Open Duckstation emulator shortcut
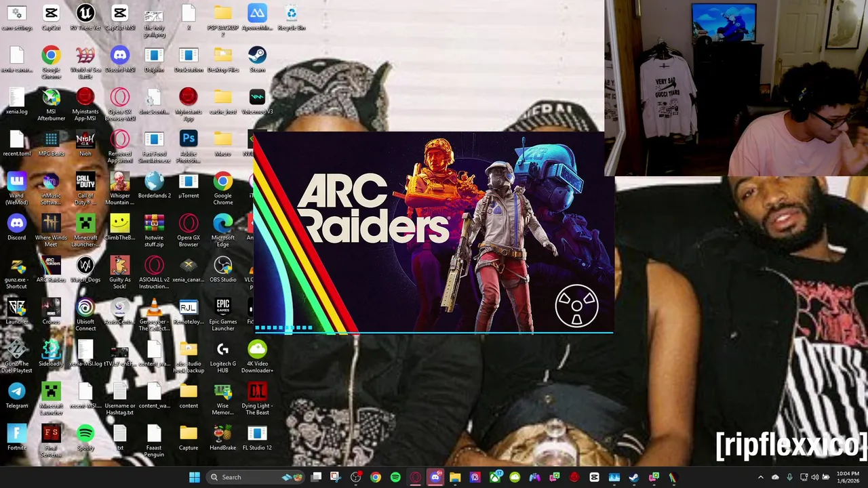 coord(189,60)
